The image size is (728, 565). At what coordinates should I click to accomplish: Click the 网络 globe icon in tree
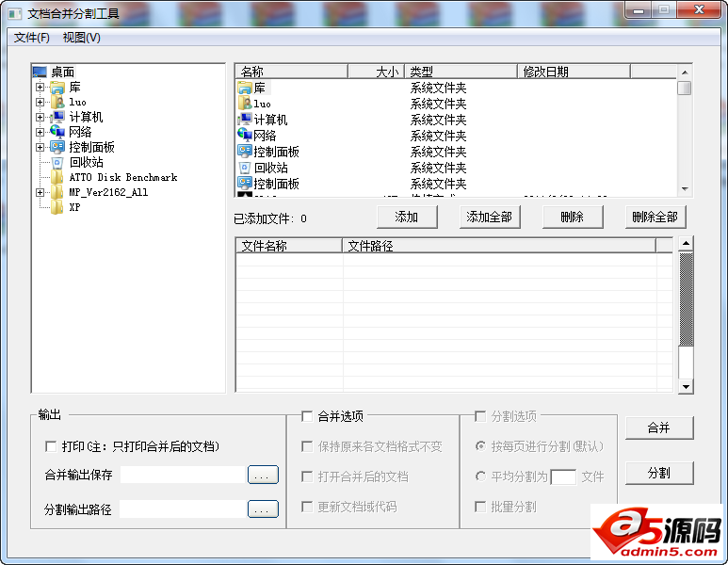pyautogui.click(x=57, y=132)
